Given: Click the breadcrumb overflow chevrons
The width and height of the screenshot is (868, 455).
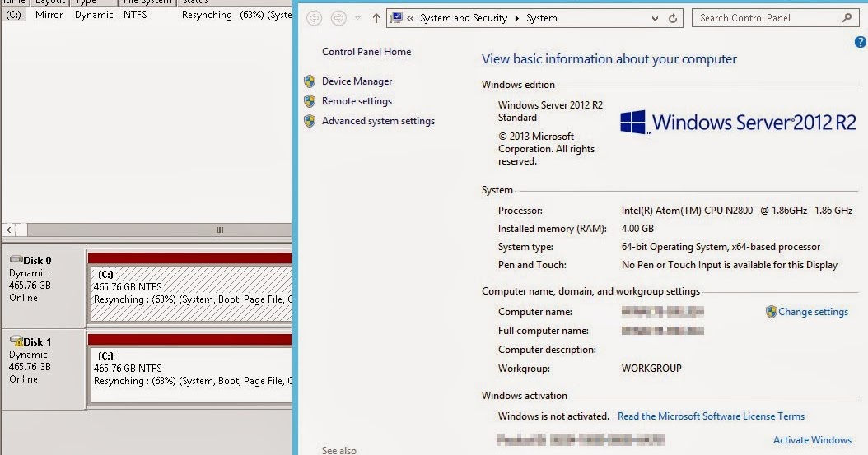Looking at the screenshot, I should tap(410, 18).
